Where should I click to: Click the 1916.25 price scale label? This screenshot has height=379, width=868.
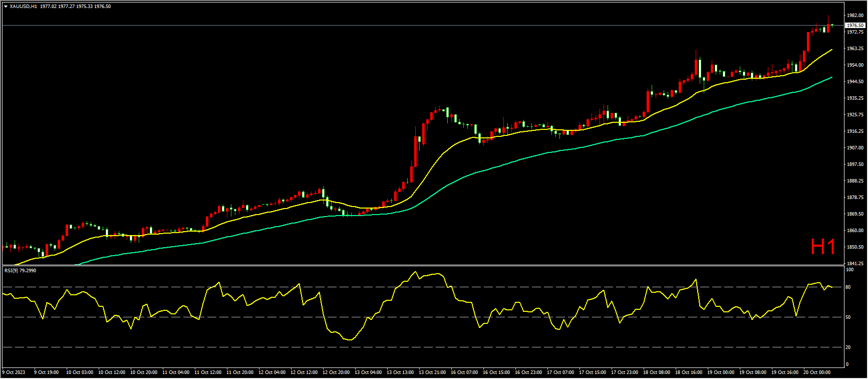tap(855, 131)
